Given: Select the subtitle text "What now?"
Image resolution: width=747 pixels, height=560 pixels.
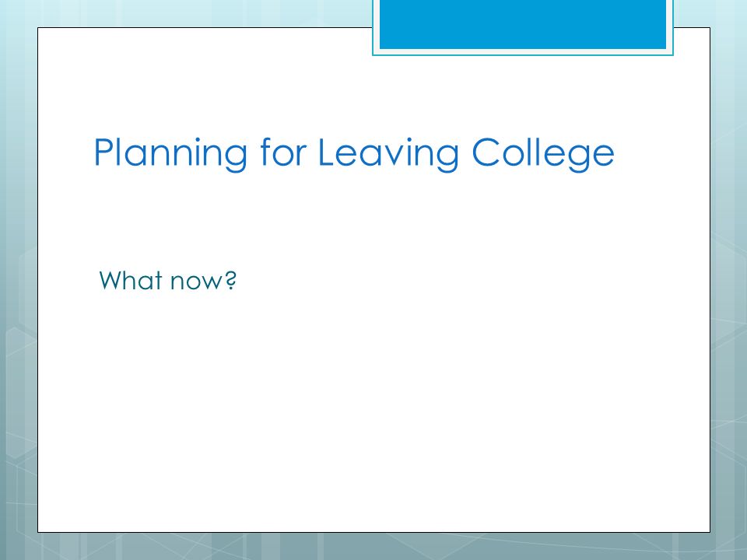Looking at the screenshot, I should coord(168,280).
